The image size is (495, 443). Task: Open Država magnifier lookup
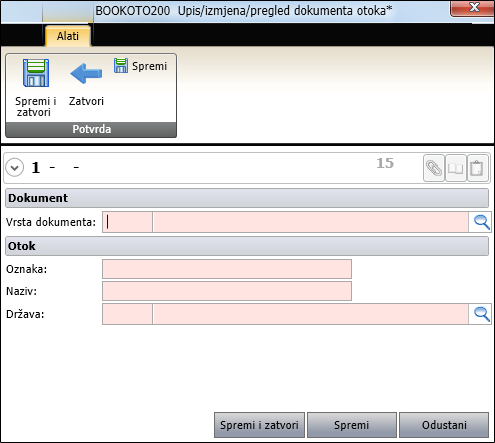481,314
